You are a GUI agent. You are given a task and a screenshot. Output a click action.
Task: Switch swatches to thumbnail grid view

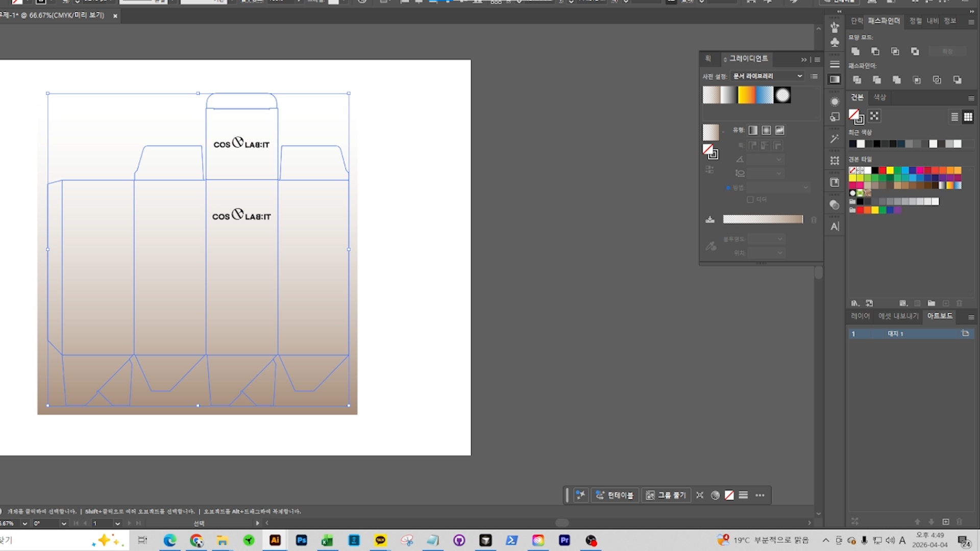tap(968, 117)
